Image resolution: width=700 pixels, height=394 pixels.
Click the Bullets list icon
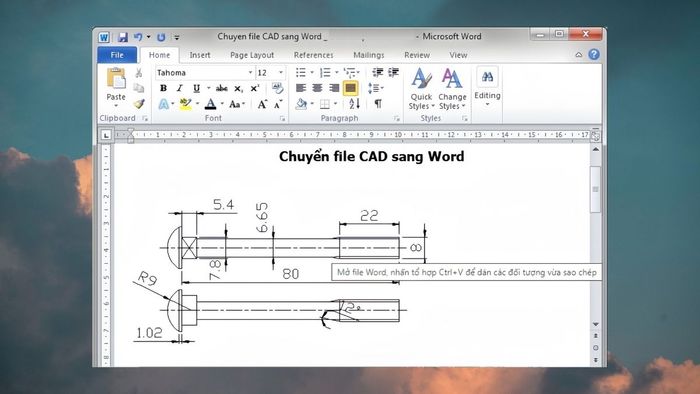tap(301, 72)
